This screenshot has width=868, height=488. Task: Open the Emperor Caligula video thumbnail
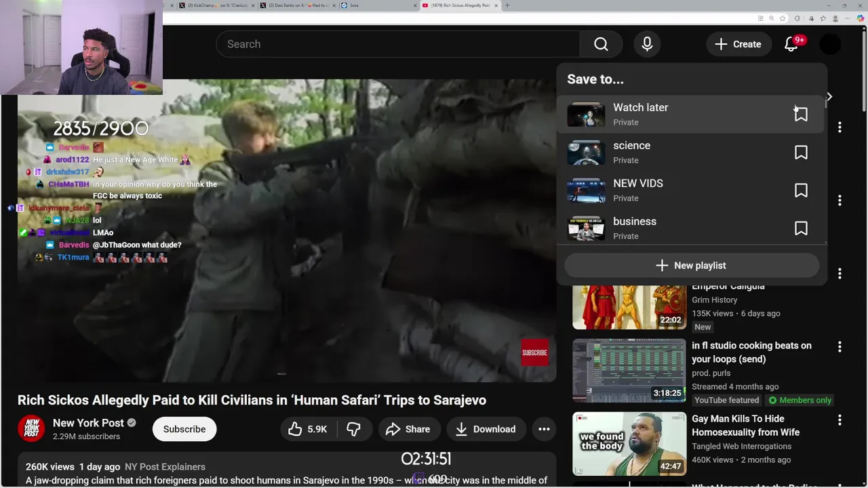(x=629, y=306)
